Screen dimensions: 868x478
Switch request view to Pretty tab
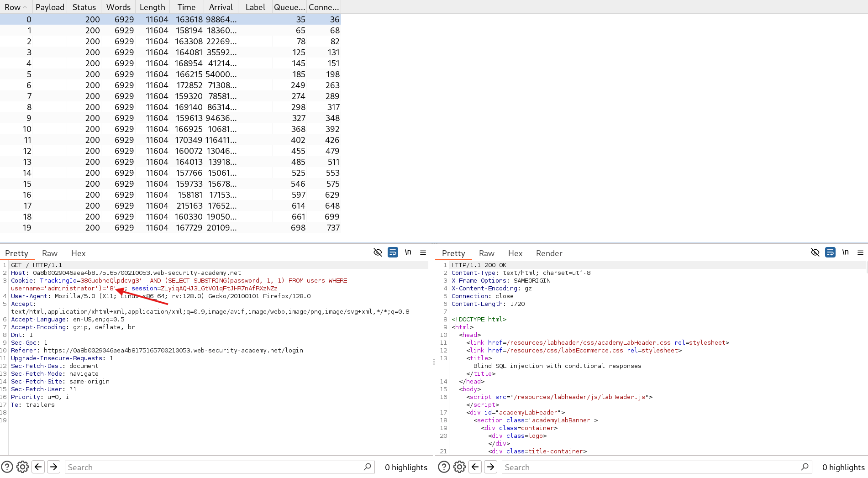pyautogui.click(x=17, y=253)
